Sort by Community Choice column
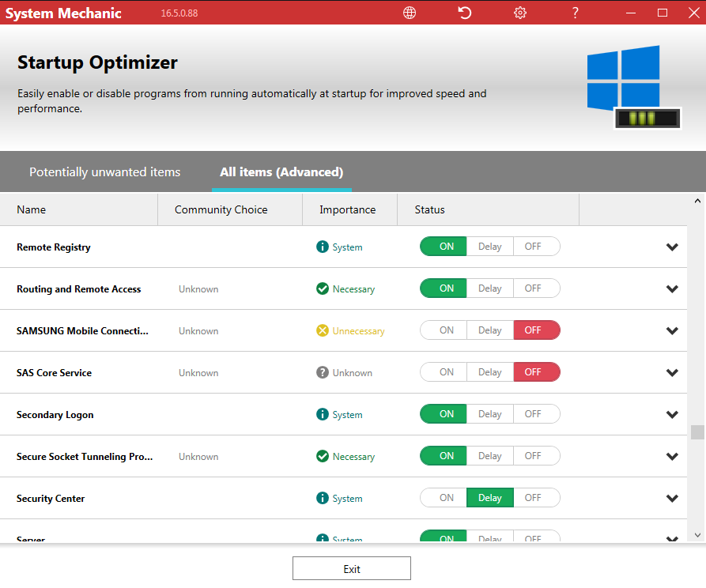The width and height of the screenshot is (706, 588). [230, 209]
